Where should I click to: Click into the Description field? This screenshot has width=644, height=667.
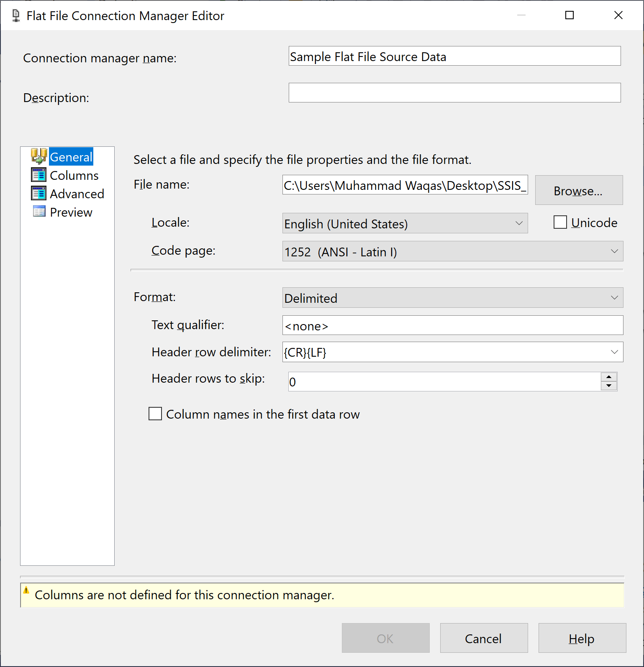coord(455,92)
